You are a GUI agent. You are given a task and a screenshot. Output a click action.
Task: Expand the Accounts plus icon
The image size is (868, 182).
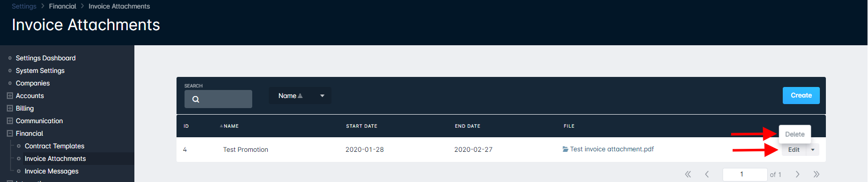[10, 96]
